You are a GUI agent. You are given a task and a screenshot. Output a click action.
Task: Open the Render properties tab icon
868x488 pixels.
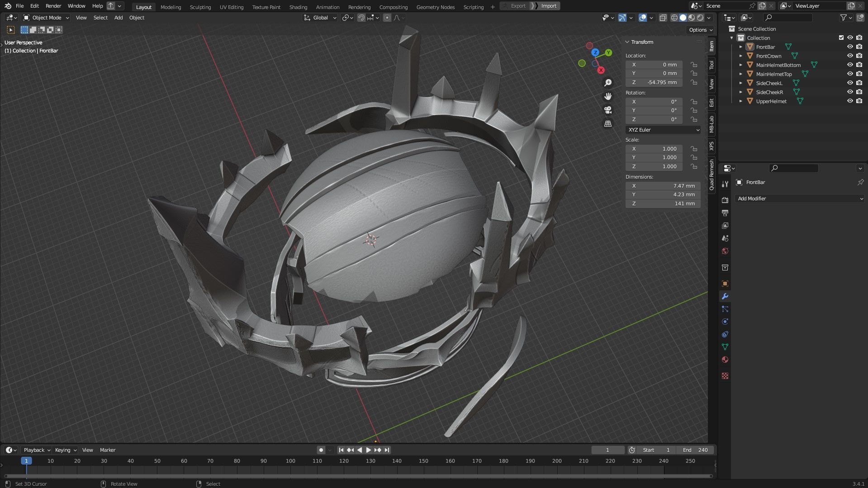[725, 200]
